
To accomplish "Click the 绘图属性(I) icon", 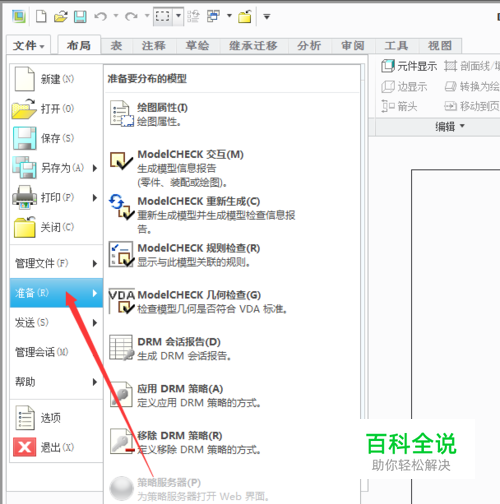I will [122, 114].
